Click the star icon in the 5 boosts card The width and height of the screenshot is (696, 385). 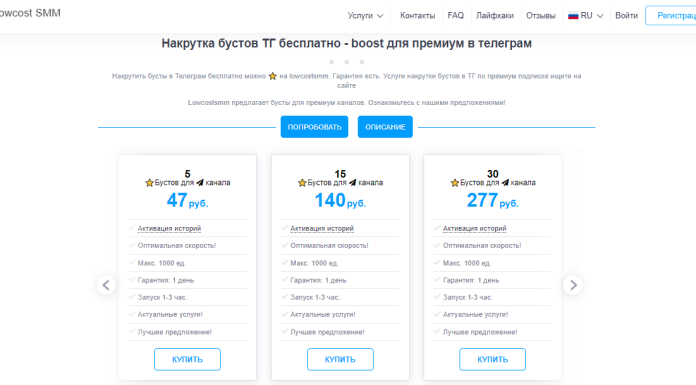point(149,183)
